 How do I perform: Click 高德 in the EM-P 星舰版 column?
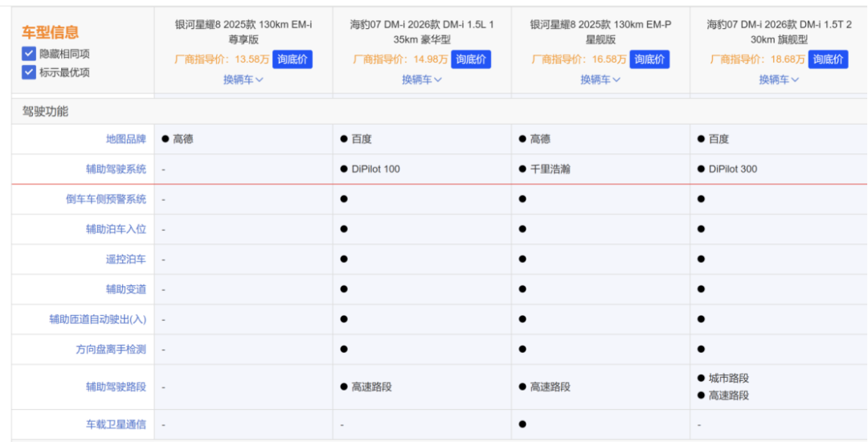click(540, 139)
